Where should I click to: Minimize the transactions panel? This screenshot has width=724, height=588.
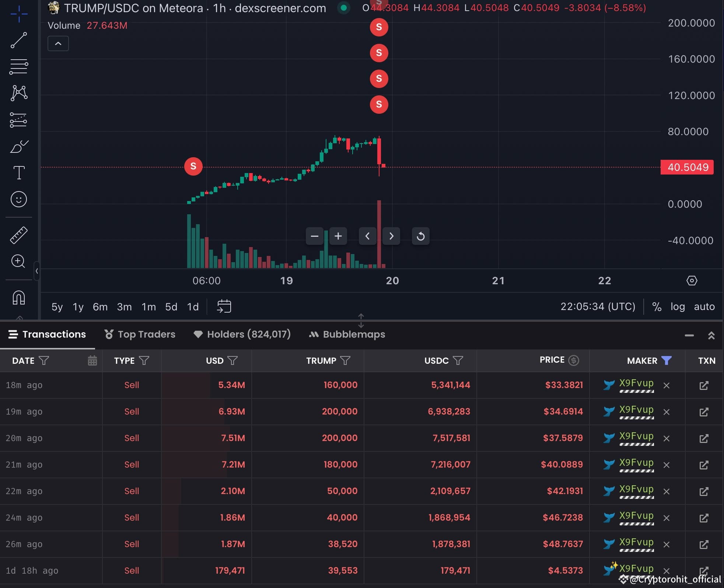click(689, 335)
